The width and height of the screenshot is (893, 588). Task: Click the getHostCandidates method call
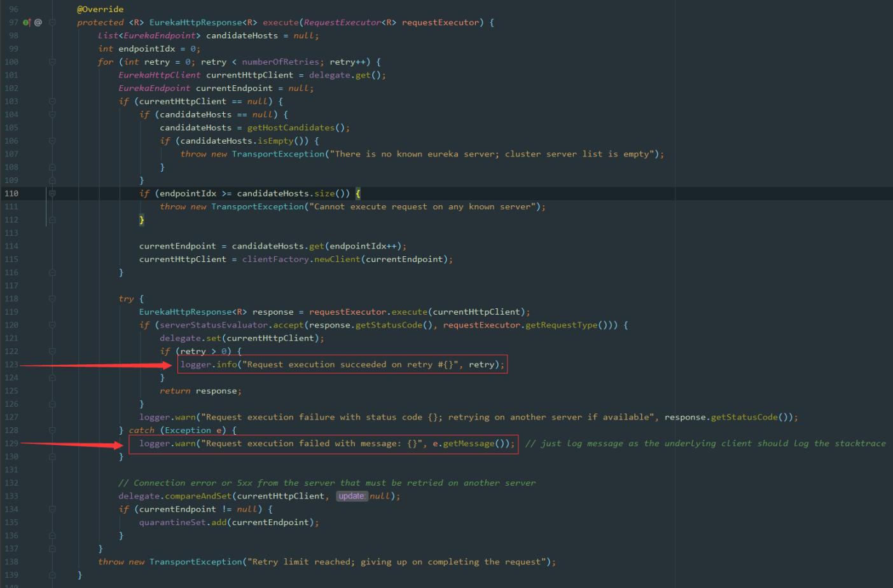(290, 128)
